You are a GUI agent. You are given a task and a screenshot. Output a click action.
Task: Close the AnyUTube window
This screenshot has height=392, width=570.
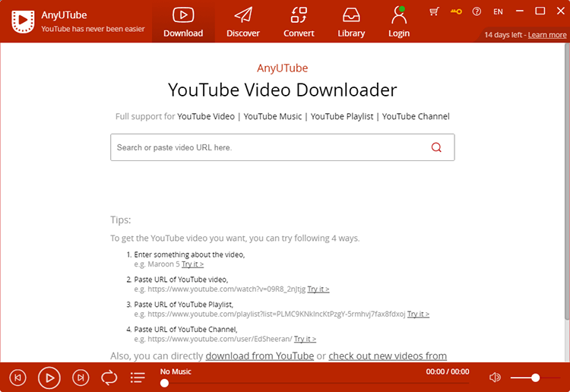point(561,11)
